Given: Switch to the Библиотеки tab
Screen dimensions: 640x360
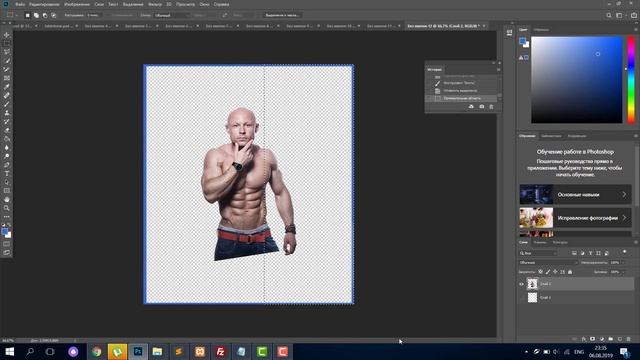Looking at the screenshot, I should [x=551, y=136].
